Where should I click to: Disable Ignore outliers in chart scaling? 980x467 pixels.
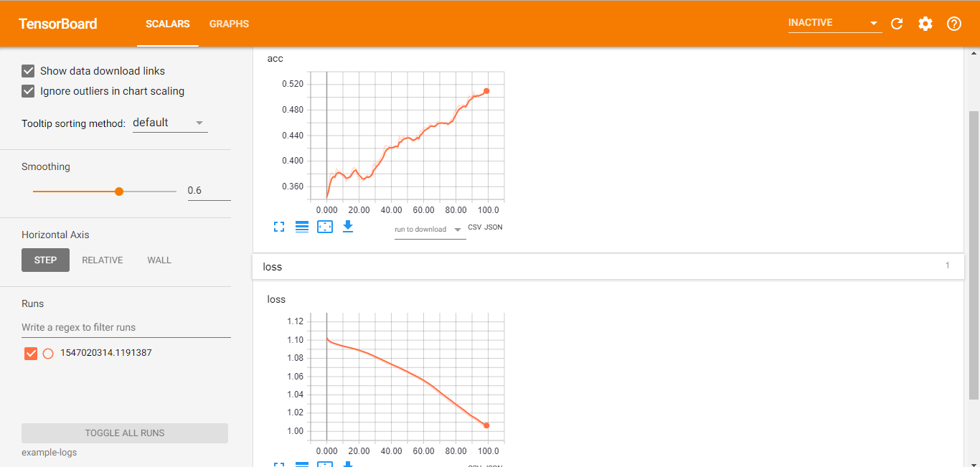click(x=29, y=91)
